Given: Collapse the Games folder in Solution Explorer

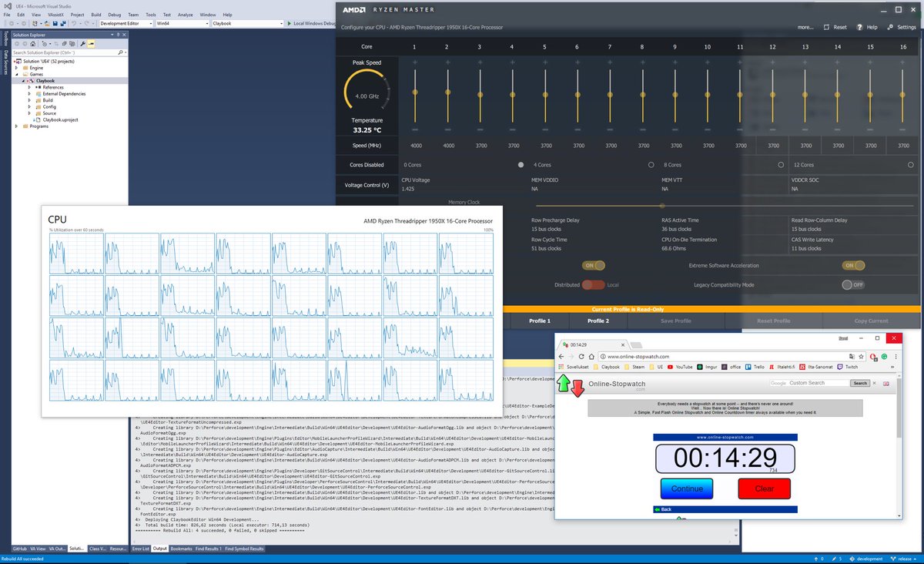Looking at the screenshot, I should point(17,74).
